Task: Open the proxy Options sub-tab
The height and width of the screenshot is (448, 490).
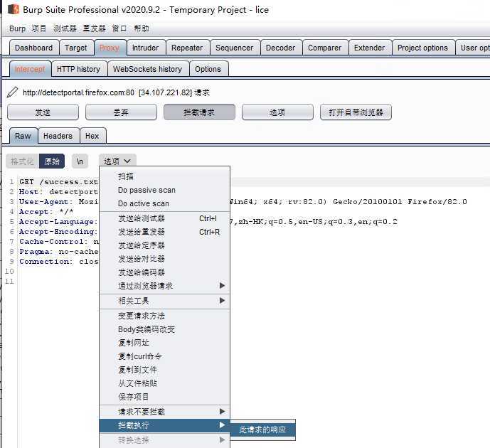Action: 208,69
